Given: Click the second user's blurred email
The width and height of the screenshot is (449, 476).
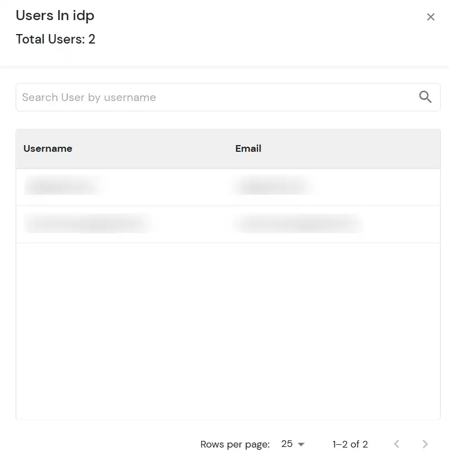Looking at the screenshot, I should pos(299,223).
